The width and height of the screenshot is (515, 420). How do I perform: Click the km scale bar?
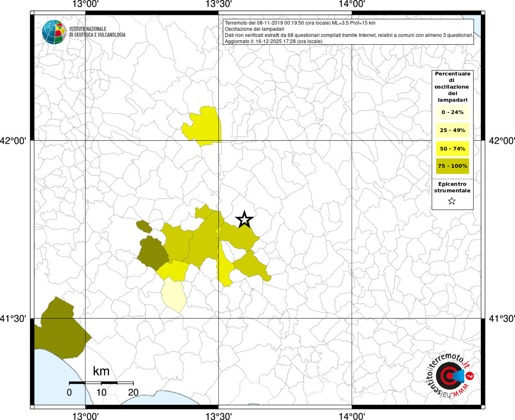101,383
